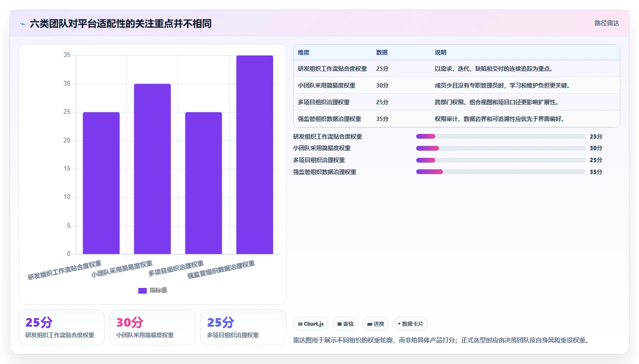The height and width of the screenshot is (364, 639).
Task: Select the 表格 tag chip
Action: (x=345, y=324)
